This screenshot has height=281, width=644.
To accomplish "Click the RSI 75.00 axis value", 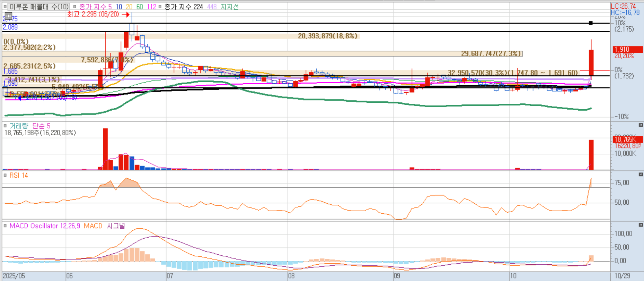I will (x=622, y=183).
